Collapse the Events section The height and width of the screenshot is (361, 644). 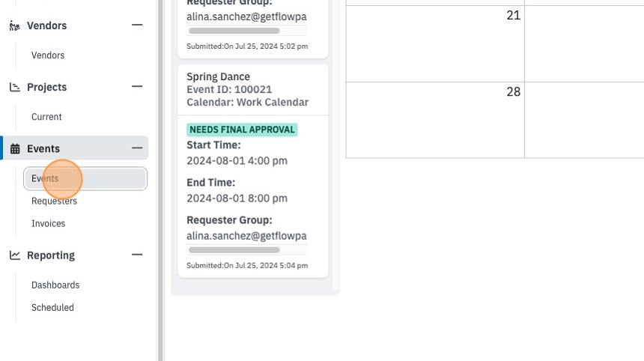(x=137, y=148)
